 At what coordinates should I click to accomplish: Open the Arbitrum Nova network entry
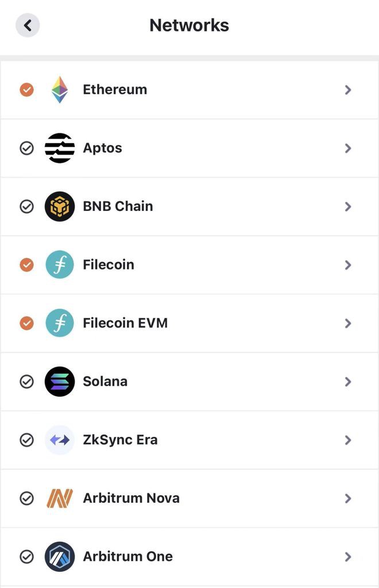tap(131, 498)
